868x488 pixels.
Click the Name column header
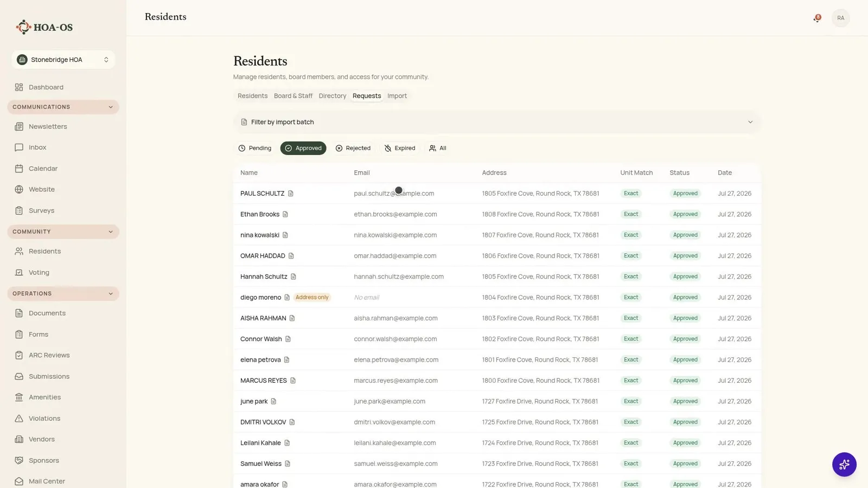(x=249, y=173)
